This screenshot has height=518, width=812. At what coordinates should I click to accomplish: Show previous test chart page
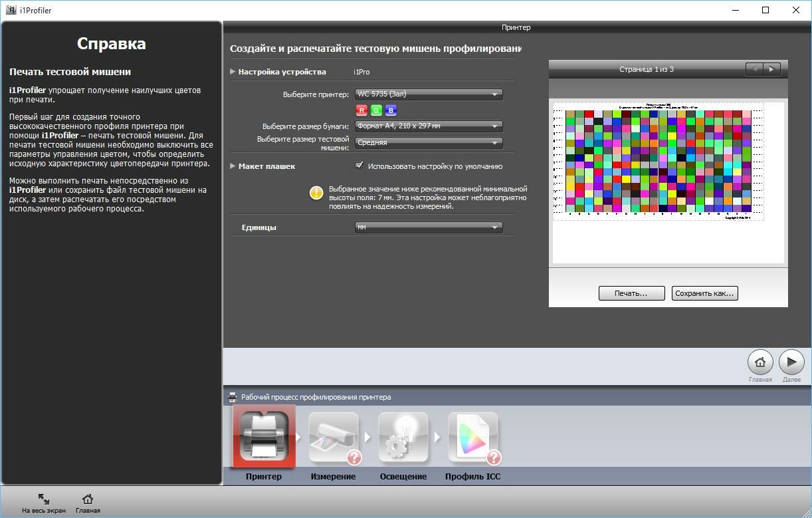point(754,68)
